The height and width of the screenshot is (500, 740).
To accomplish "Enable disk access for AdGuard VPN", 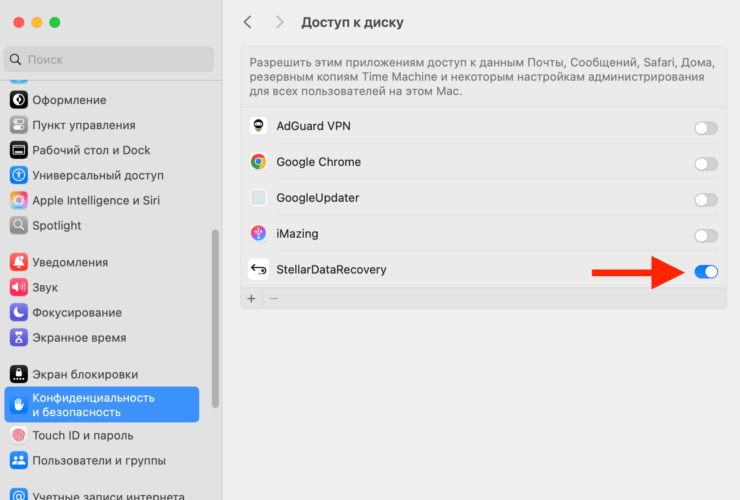I will coord(706,128).
